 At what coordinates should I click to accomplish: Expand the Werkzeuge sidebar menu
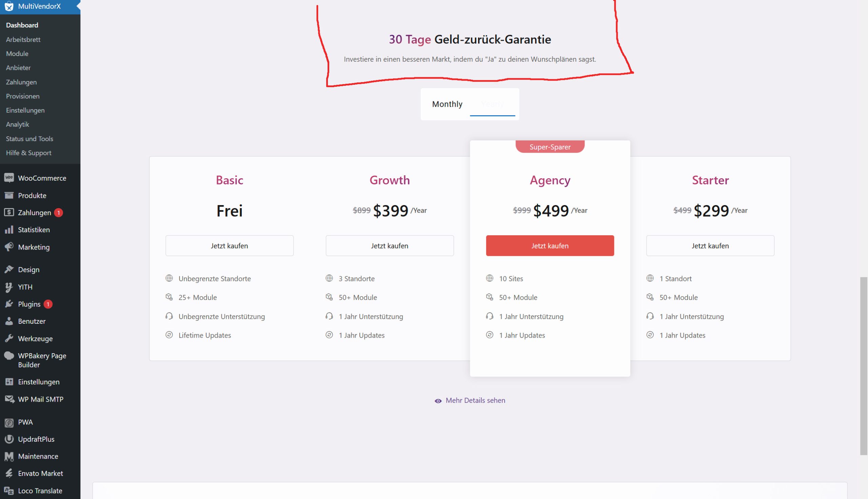coord(35,339)
